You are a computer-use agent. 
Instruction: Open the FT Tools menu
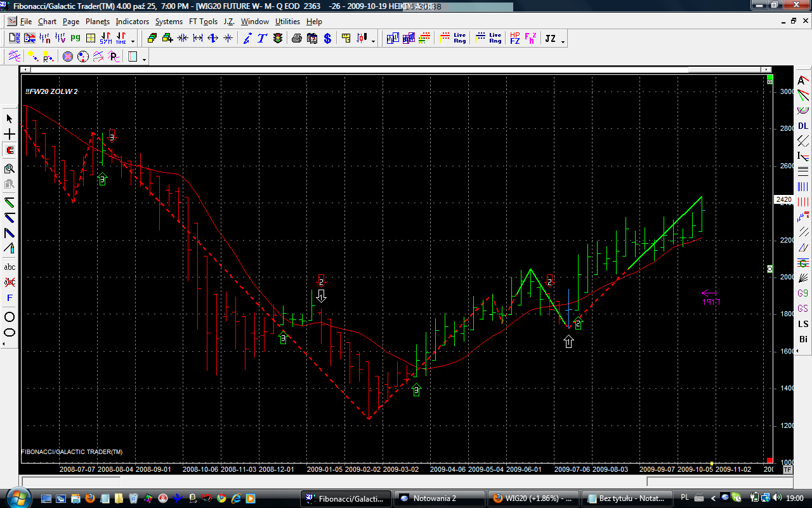click(203, 22)
